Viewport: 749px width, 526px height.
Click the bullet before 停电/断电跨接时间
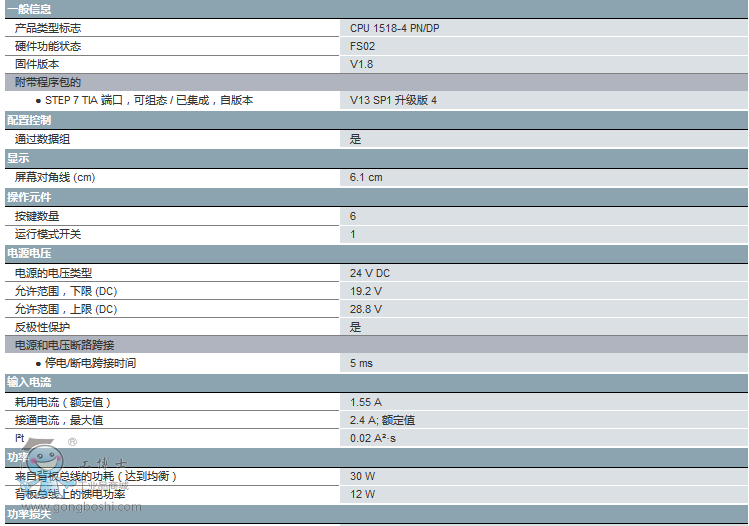(x=38, y=364)
